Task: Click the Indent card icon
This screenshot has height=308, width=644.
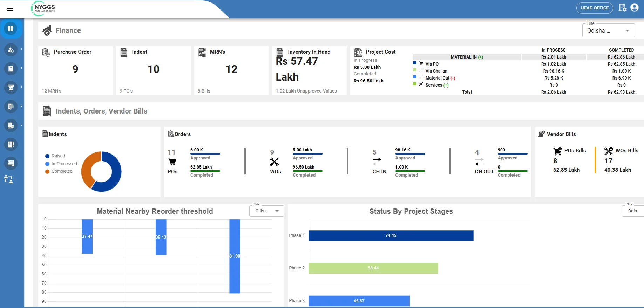Action: pos(124,52)
